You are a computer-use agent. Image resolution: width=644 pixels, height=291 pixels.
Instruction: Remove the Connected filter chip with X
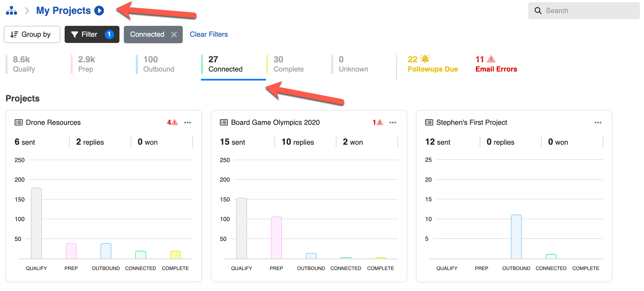pos(174,35)
